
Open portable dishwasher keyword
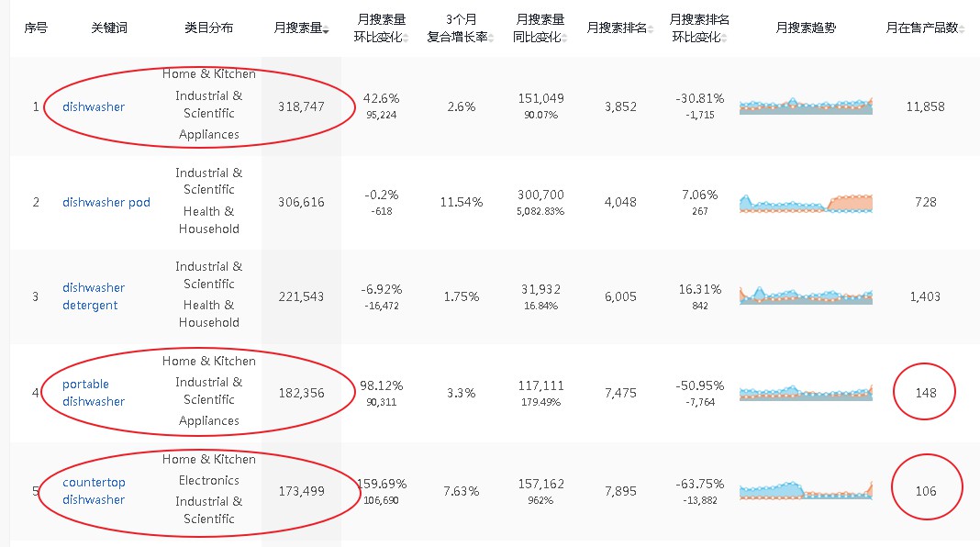click(94, 393)
